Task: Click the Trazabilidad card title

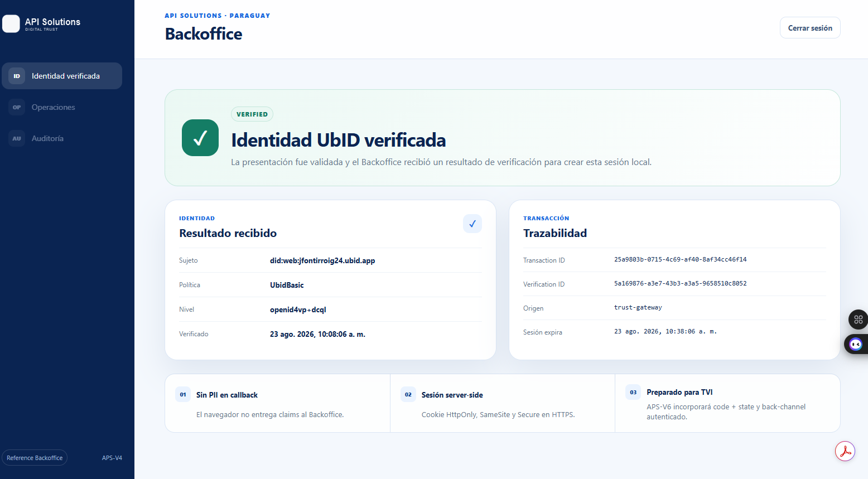Action: (555, 233)
